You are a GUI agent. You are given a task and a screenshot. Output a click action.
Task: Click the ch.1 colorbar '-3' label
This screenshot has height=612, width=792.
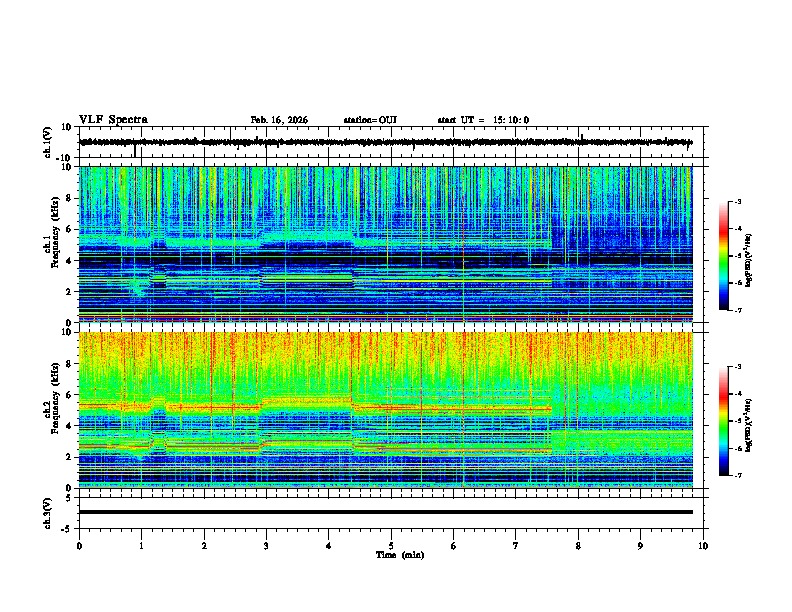pos(738,201)
